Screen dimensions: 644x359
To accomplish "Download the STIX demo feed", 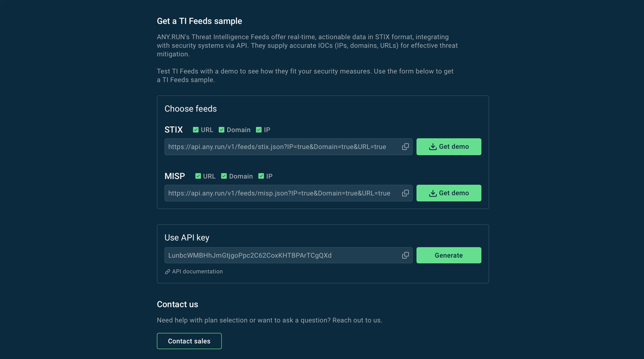I will (449, 147).
